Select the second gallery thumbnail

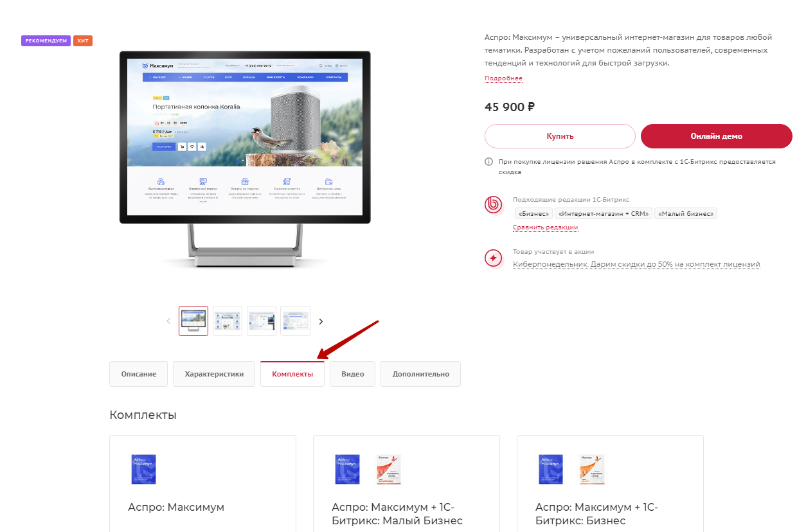pos(228,321)
